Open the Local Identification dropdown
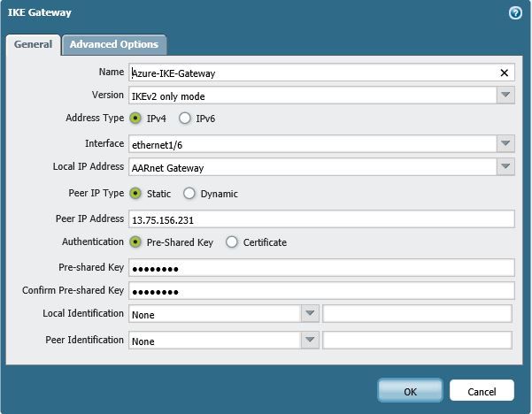The height and width of the screenshot is (414, 532). click(x=310, y=313)
